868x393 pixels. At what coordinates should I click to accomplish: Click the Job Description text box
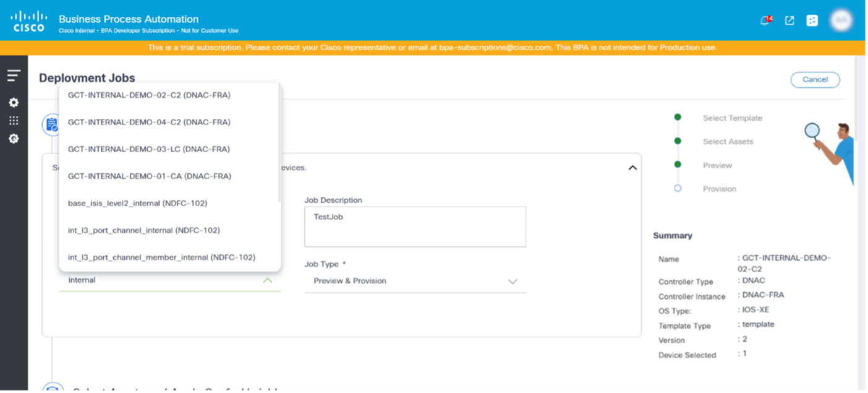415,227
